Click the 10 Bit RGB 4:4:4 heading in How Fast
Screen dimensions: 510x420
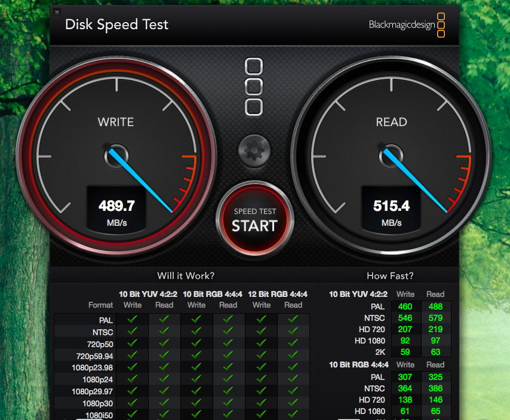(359, 364)
